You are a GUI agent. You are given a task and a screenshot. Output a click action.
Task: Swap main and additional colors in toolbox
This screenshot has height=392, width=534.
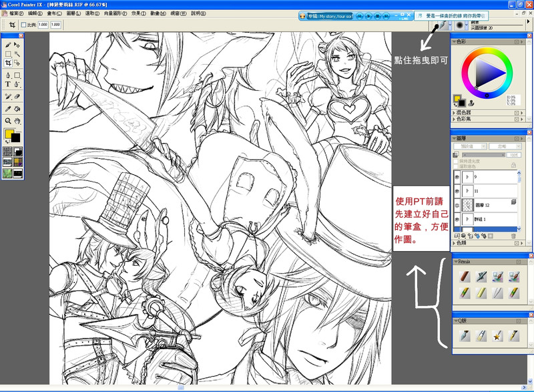(7, 141)
